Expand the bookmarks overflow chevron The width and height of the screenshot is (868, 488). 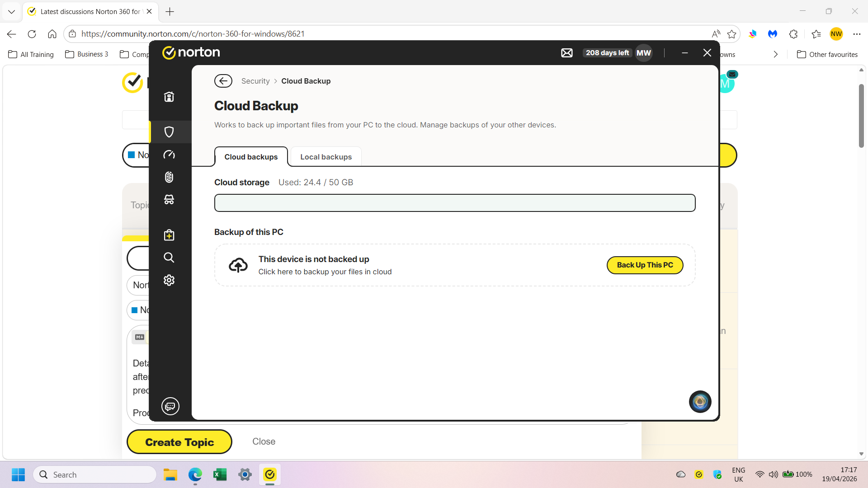tap(776, 54)
